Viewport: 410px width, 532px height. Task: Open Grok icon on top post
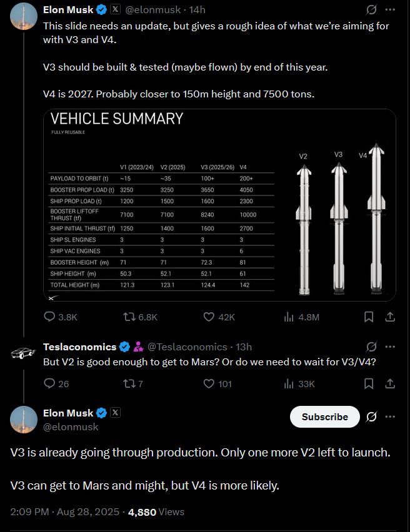(371, 10)
